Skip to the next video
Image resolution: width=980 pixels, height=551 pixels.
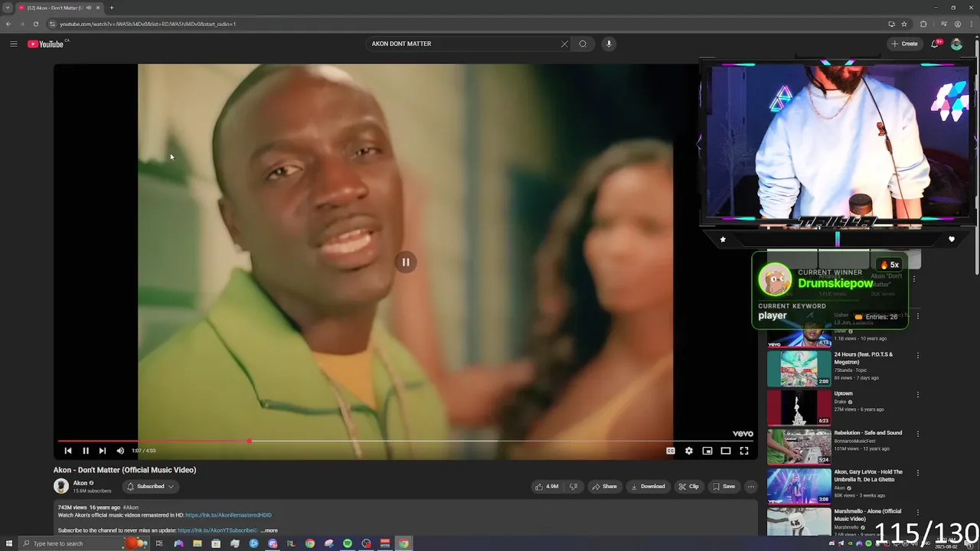(103, 451)
